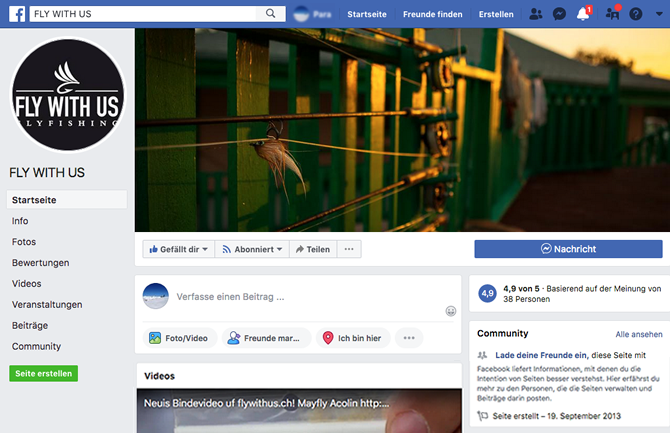Click the search magnifier button
The height and width of the screenshot is (433, 670).
[270, 14]
